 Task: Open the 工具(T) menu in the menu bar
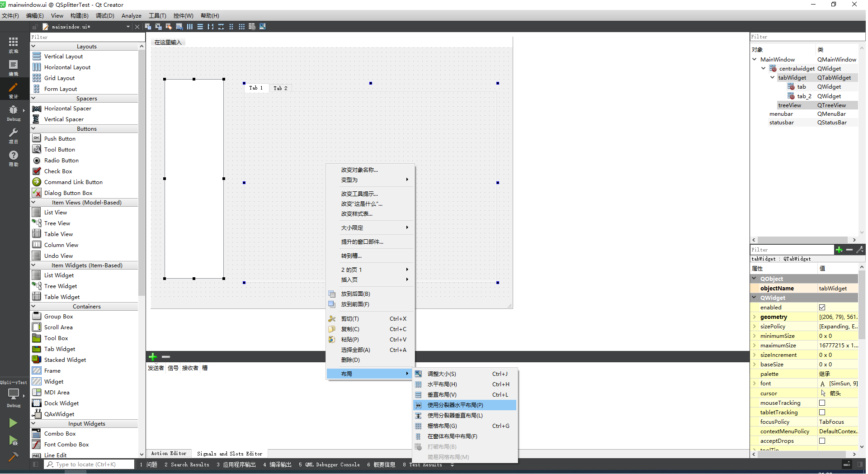tap(157, 15)
